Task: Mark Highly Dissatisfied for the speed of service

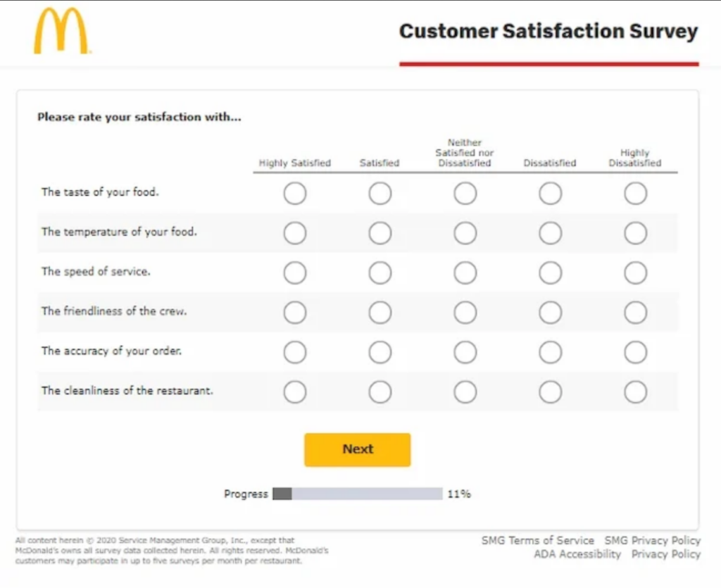Action: click(x=635, y=273)
